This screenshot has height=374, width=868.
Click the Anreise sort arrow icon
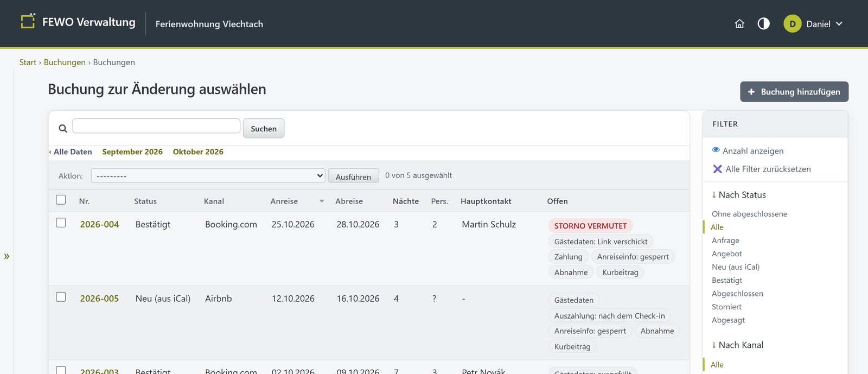(322, 201)
